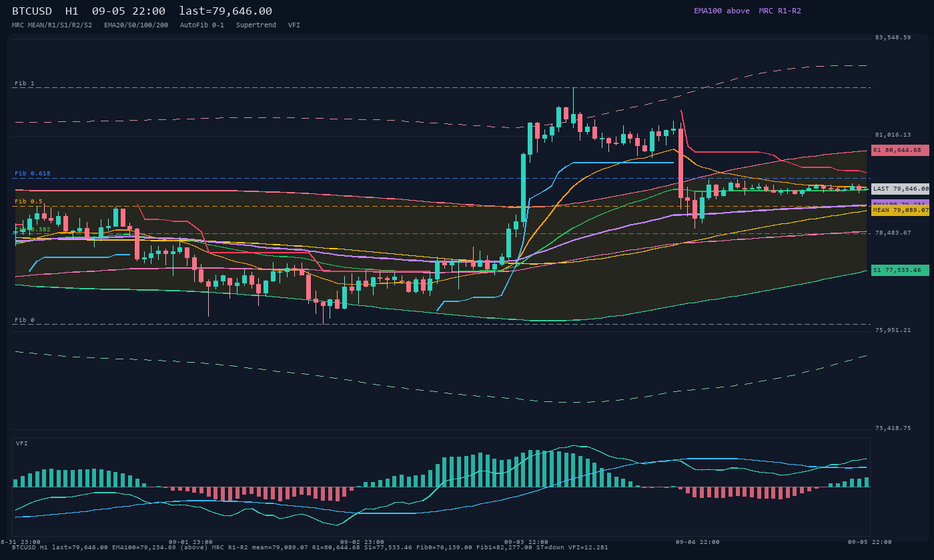Image resolution: width=934 pixels, height=560 pixels.
Task: Click the BTCUSD symbol in the chart title
Action: point(32,11)
